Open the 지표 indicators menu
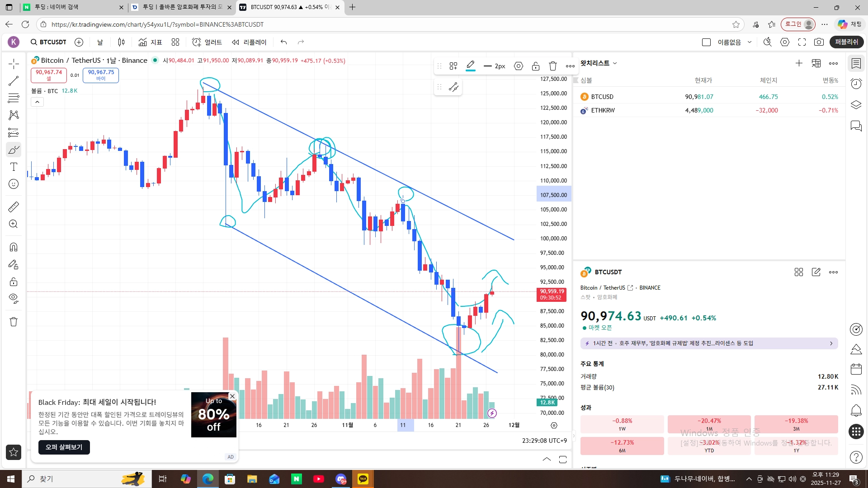Image resolution: width=868 pixels, height=488 pixels. [151, 42]
